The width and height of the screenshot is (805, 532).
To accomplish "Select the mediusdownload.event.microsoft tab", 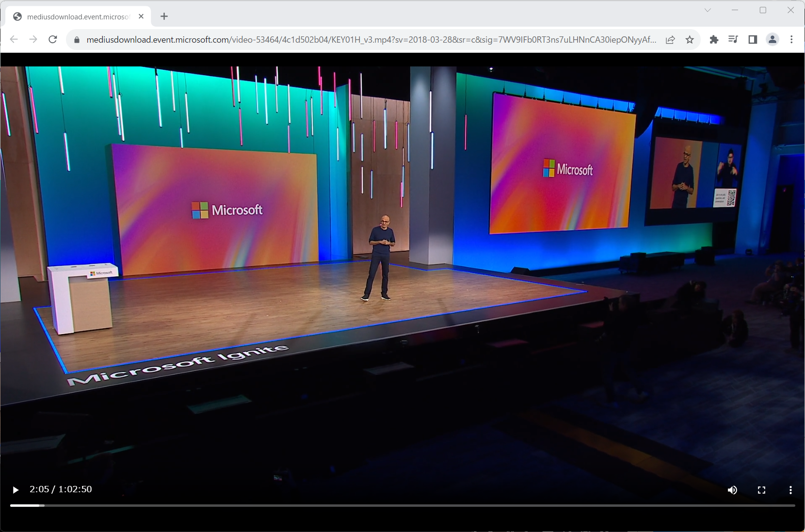I will coord(79,16).
